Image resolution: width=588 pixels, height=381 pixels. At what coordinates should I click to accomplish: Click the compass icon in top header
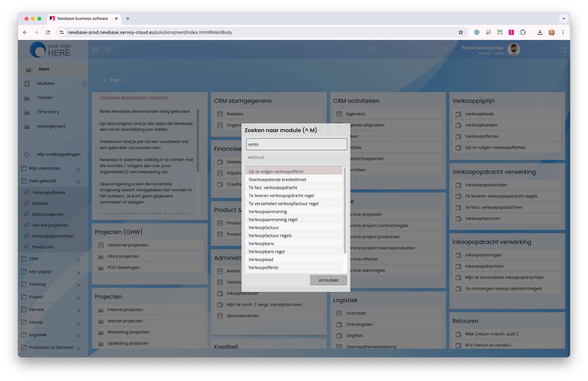coord(107,49)
